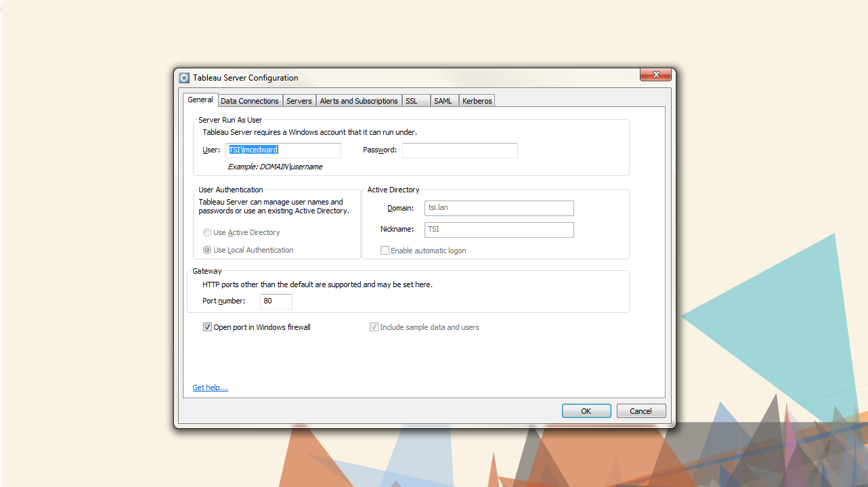This screenshot has width=868, height=487.
Task: Open the Data Connections tab
Action: [250, 101]
